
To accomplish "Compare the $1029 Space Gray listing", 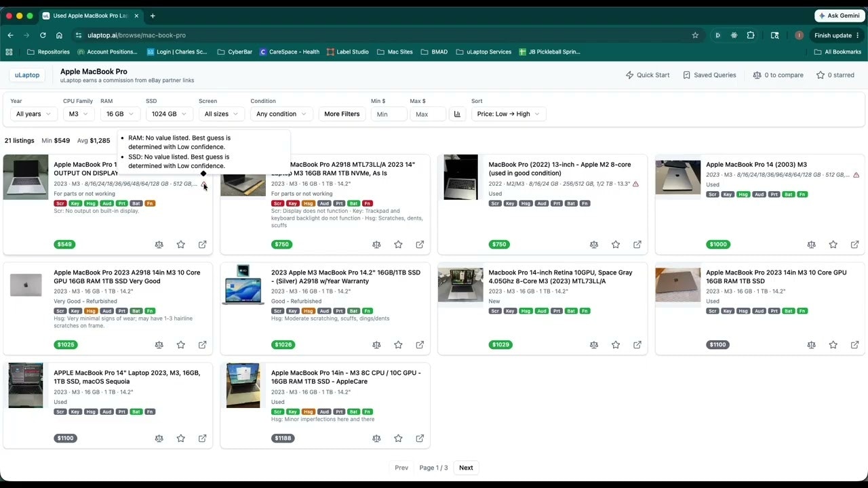I will coord(594,345).
